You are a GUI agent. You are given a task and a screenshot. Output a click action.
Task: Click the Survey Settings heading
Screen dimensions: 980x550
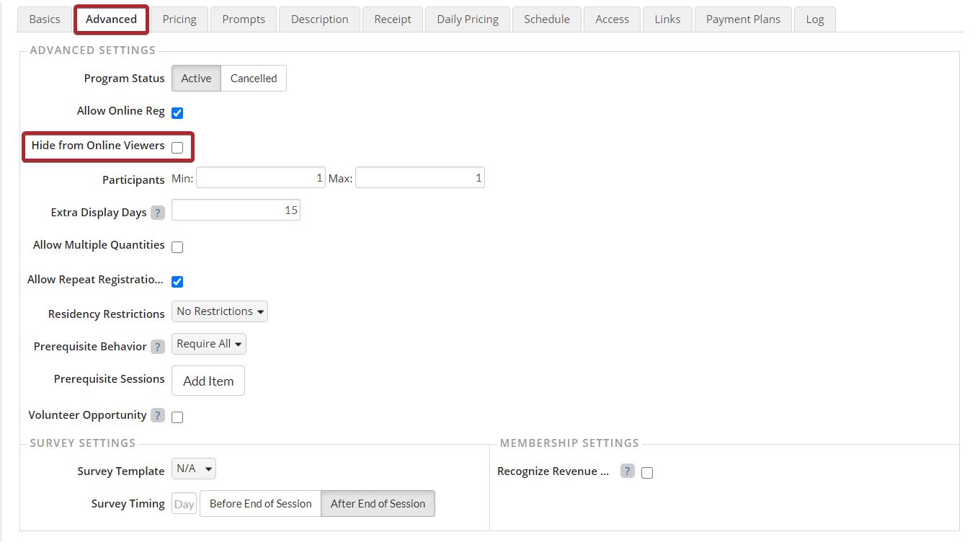[83, 443]
